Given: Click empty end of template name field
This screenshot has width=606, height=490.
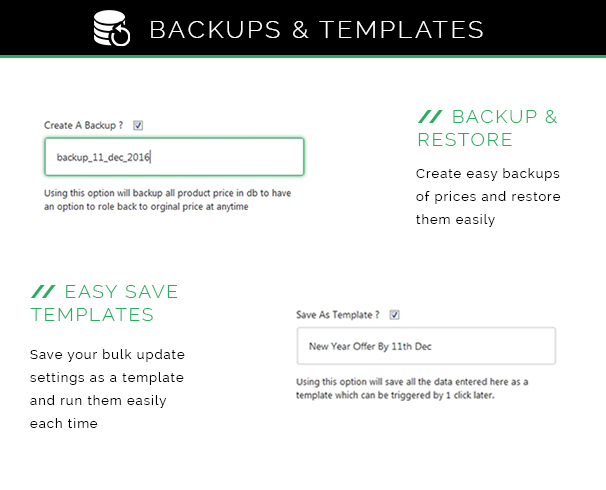Looking at the screenshot, I should [x=495, y=346].
